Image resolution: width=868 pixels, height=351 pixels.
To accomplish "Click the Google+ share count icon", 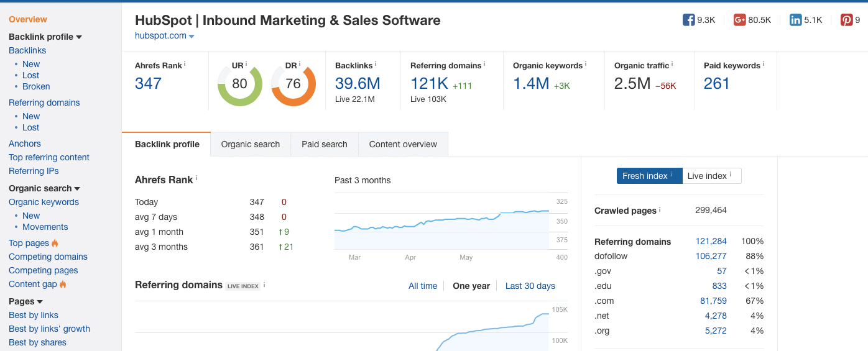I will (x=739, y=20).
